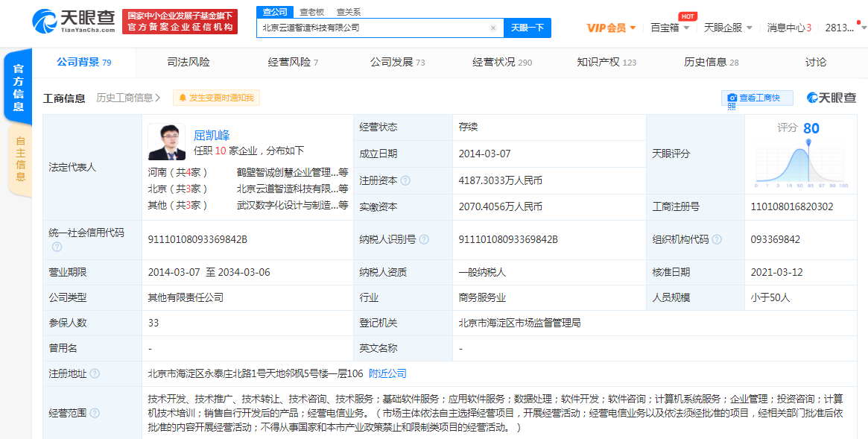
Task: Click organization code 093369842
Action: [x=775, y=240]
